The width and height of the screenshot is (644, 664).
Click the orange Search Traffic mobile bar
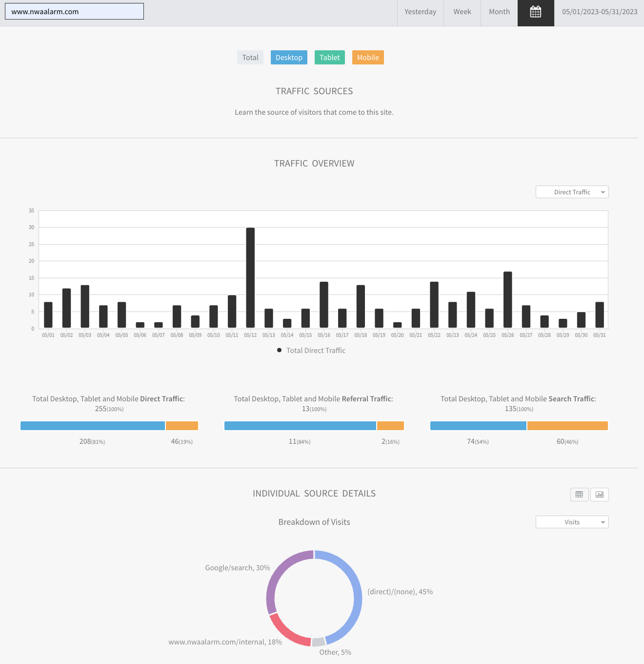coord(567,426)
